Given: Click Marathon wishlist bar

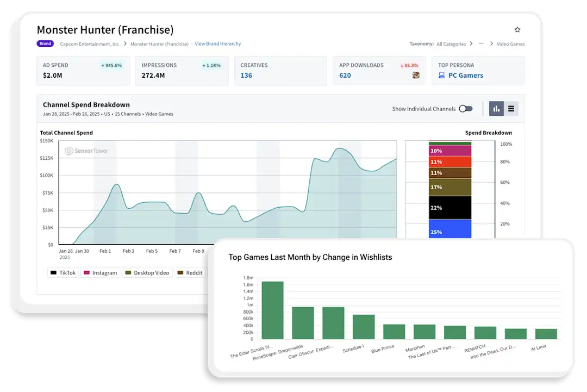Looking at the screenshot, I should click(424, 332).
